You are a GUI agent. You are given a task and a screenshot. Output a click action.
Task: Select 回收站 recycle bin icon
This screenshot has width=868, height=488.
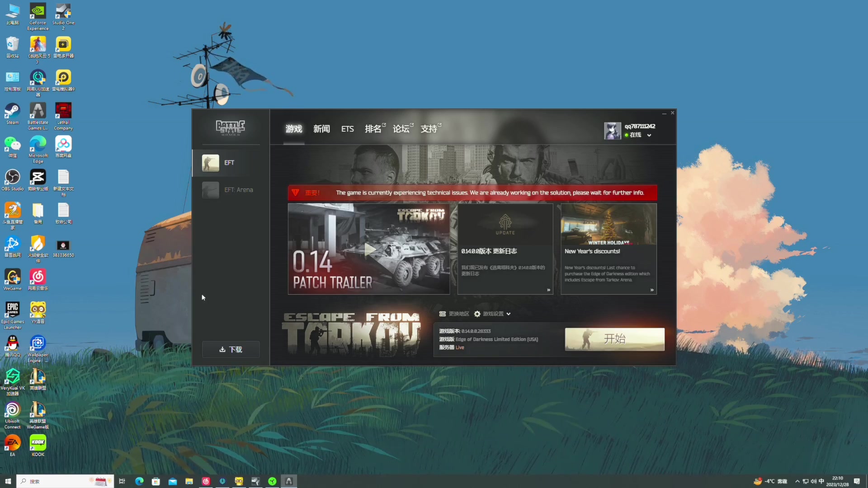pyautogui.click(x=13, y=47)
